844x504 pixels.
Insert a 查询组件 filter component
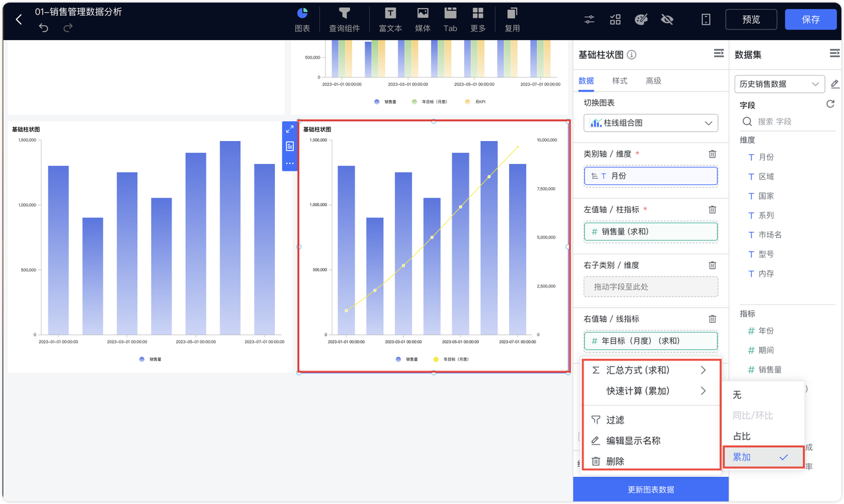tap(344, 20)
